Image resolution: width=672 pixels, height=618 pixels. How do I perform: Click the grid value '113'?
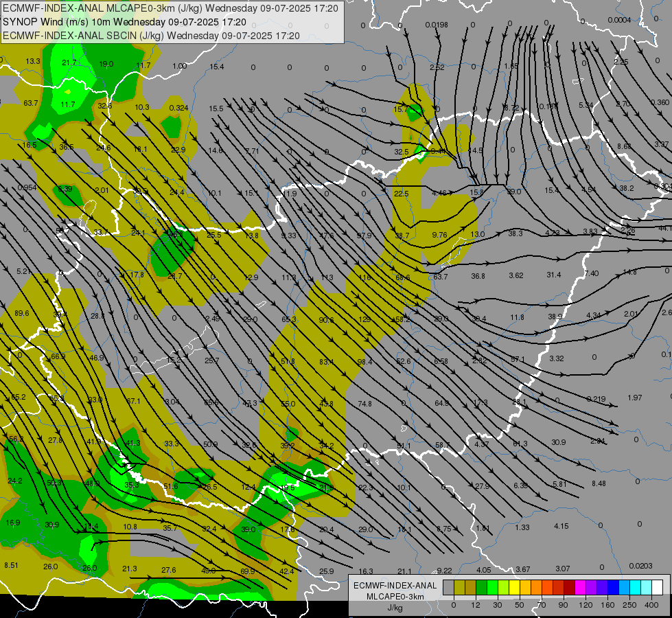tap(327, 277)
